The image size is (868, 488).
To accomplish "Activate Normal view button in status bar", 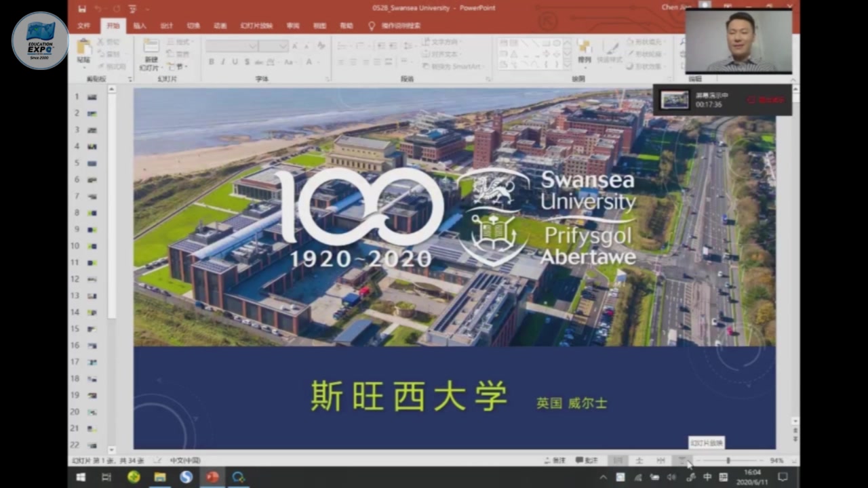I will pyautogui.click(x=618, y=461).
